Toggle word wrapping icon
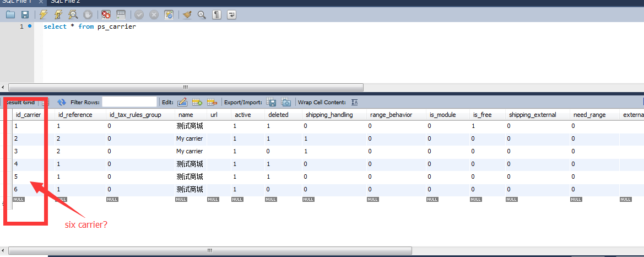Screen dimensions: 644x257 (231, 15)
